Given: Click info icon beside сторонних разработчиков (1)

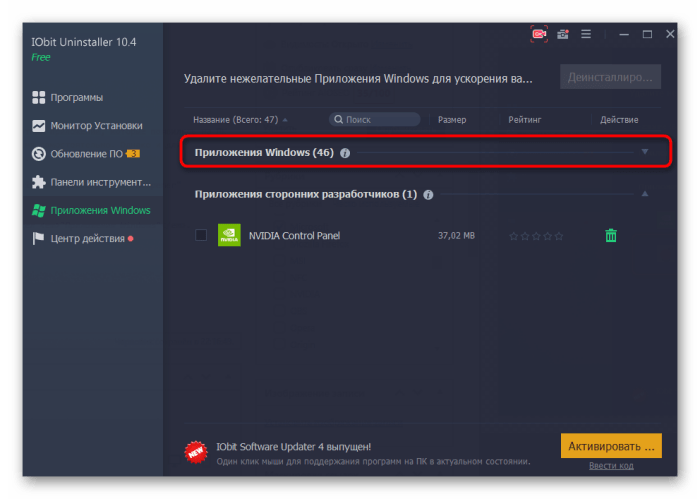Looking at the screenshot, I should 428,195.
